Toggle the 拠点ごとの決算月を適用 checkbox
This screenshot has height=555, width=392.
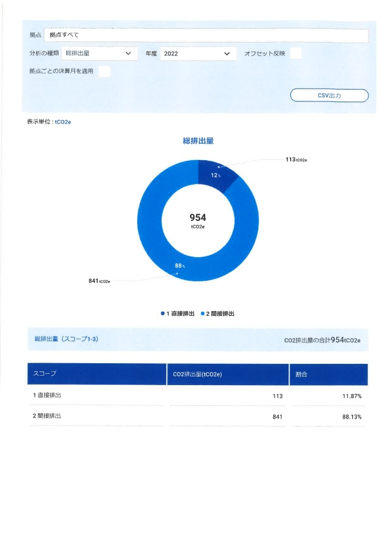click(104, 72)
